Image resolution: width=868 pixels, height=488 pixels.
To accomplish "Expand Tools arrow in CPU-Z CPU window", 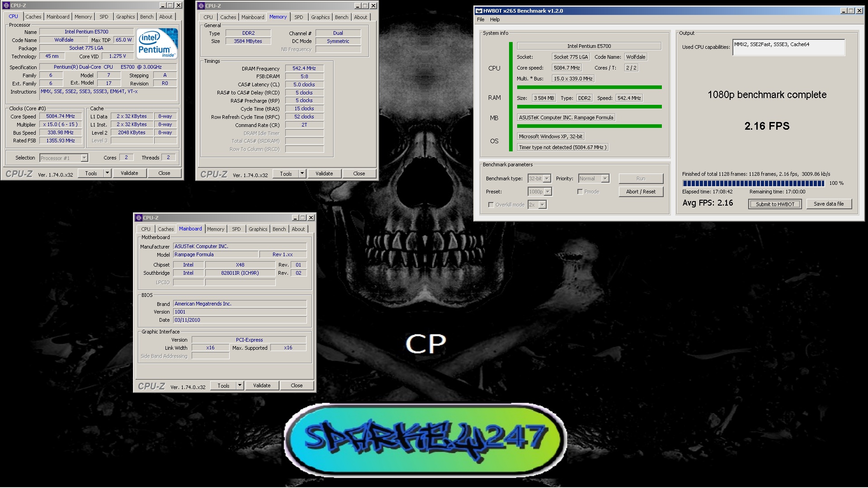I will pos(107,173).
